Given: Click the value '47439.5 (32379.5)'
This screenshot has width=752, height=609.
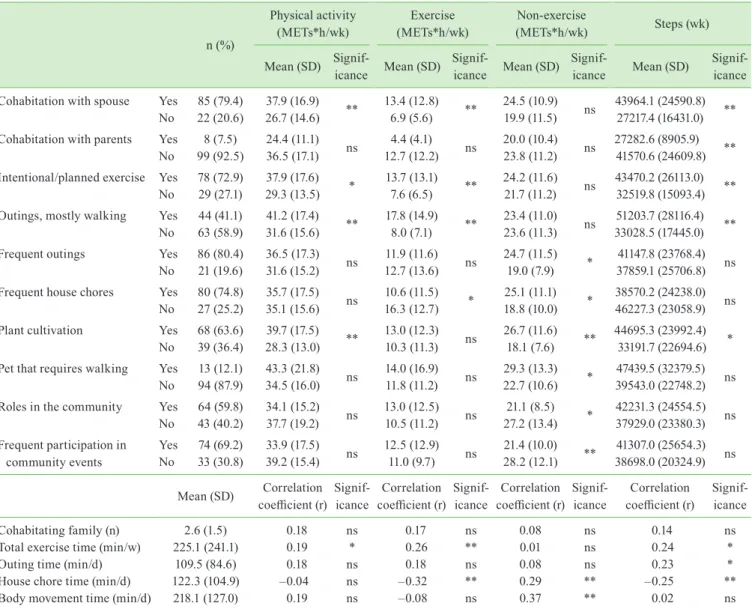Looking at the screenshot, I should (660, 369).
